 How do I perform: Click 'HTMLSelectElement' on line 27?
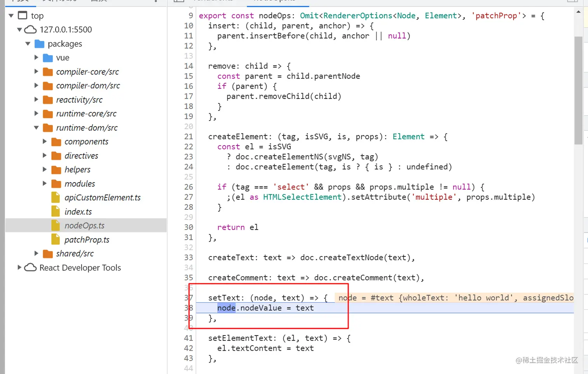click(302, 197)
